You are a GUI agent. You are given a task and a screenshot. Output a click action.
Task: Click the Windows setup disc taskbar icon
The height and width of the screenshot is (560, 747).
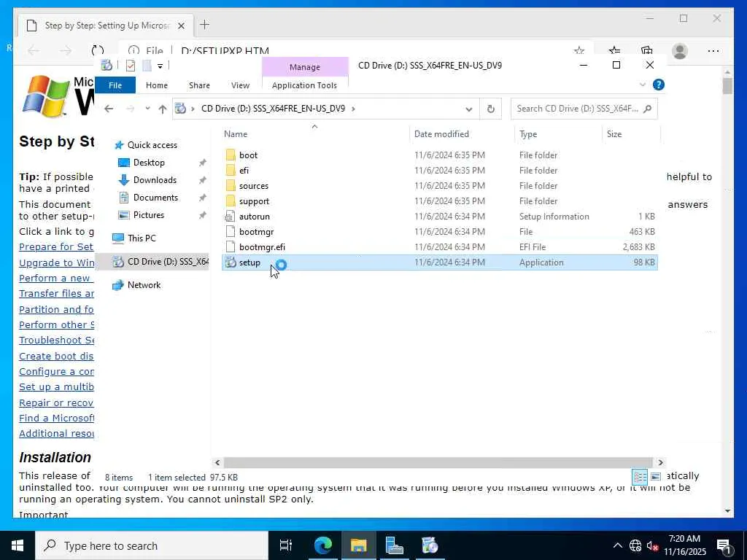coord(430,545)
